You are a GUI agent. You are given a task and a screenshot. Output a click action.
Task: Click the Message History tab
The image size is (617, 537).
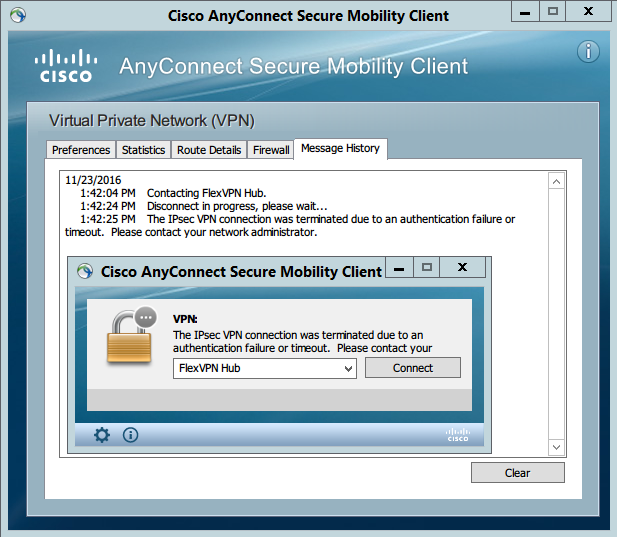pyautogui.click(x=340, y=149)
